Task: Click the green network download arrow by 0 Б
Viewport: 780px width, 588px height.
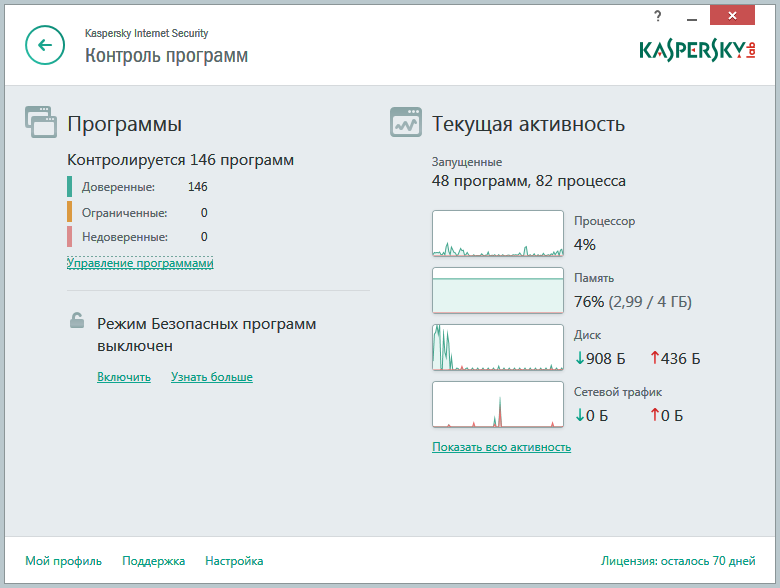Action: pyautogui.click(x=580, y=415)
